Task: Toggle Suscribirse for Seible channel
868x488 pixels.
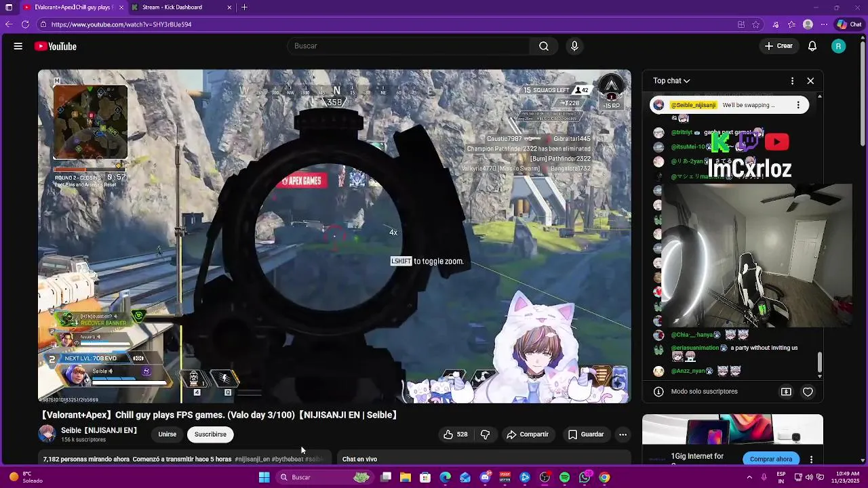Action: pos(210,434)
